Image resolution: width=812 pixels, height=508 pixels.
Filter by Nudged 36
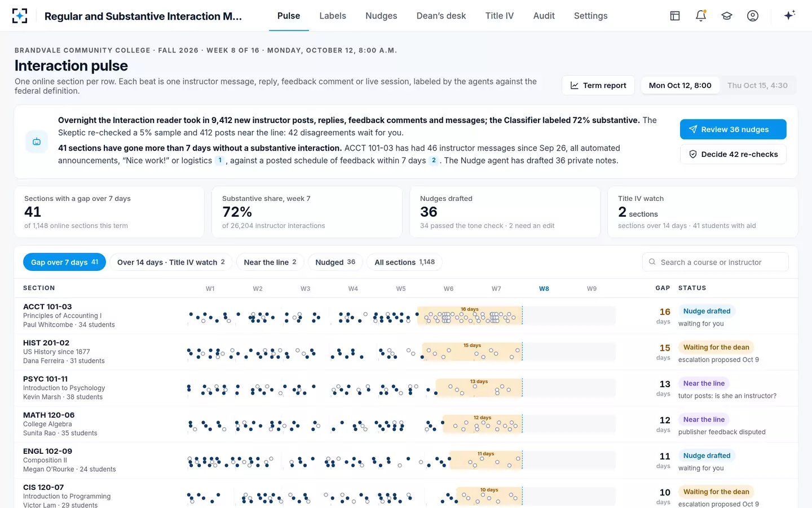(336, 262)
